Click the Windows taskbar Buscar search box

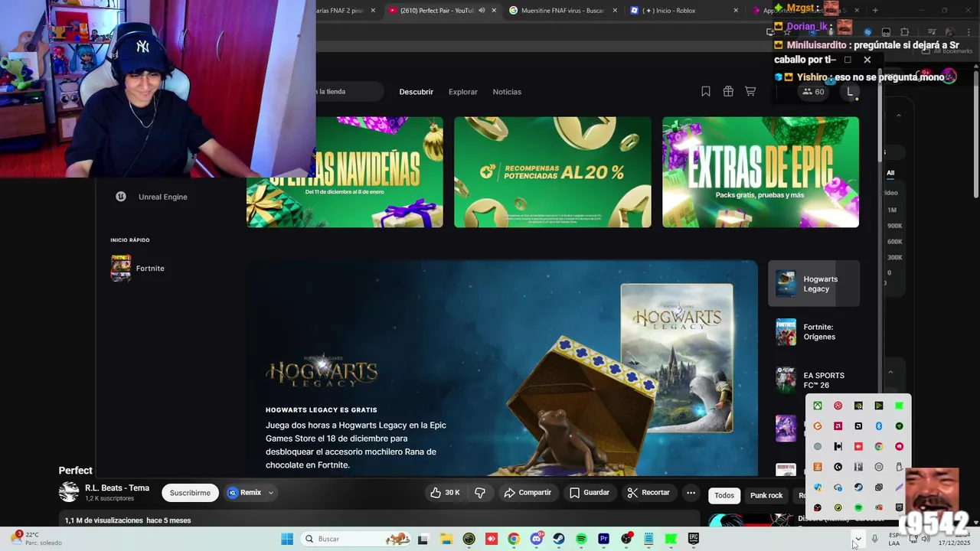[356, 539]
